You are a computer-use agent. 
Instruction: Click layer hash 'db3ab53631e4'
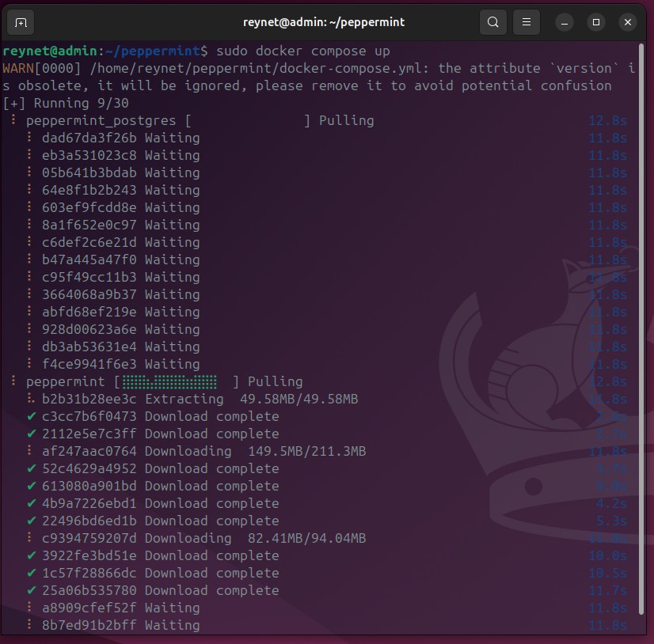tap(89, 347)
